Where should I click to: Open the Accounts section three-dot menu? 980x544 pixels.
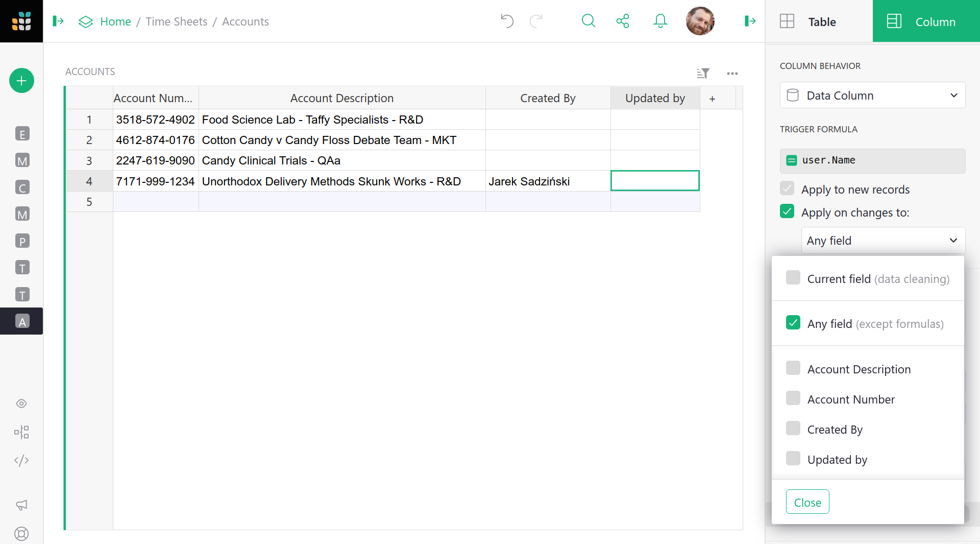coord(732,74)
